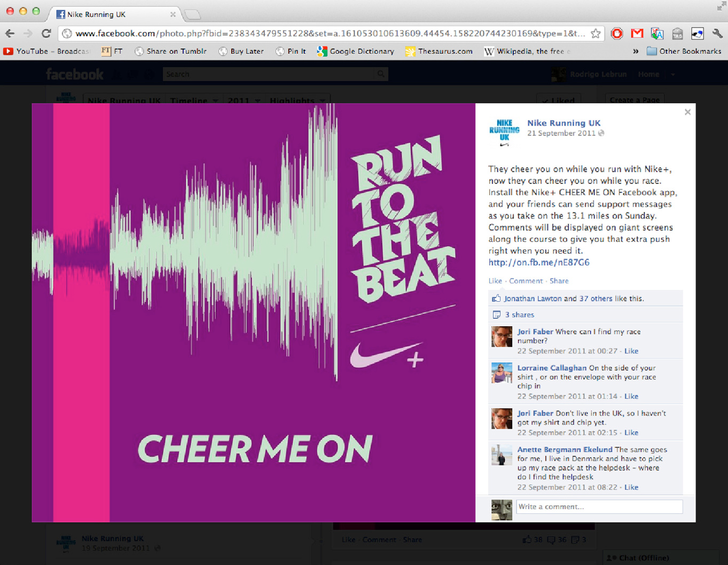Screen dimensions: 728x565
Task: Go to Facebook Home
Action: pyautogui.click(x=648, y=74)
